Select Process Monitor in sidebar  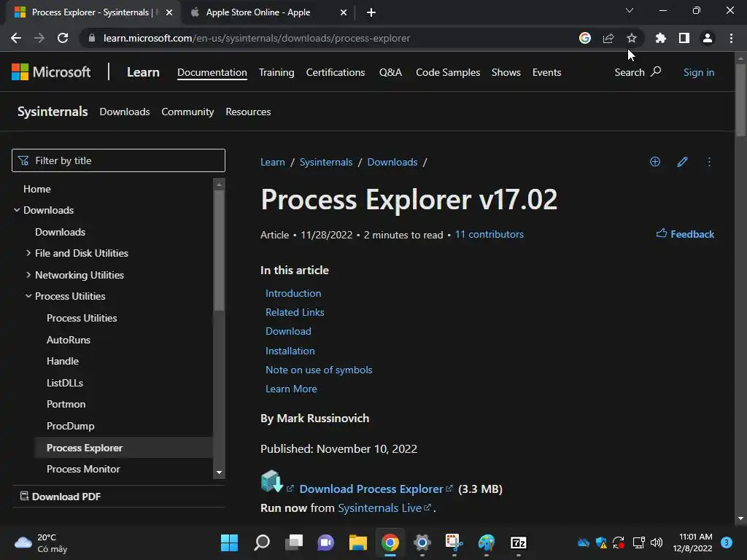pyautogui.click(x=83, y=469)
